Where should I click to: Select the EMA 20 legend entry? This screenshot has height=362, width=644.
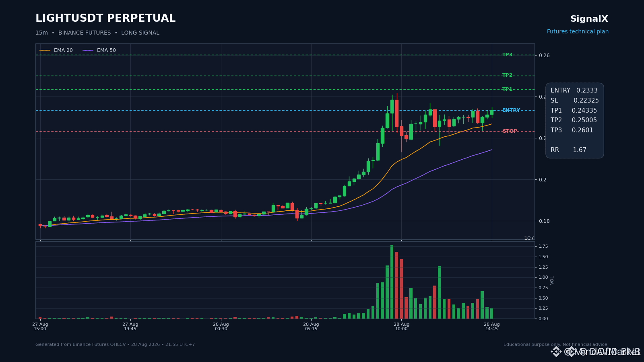pos(56,50)
